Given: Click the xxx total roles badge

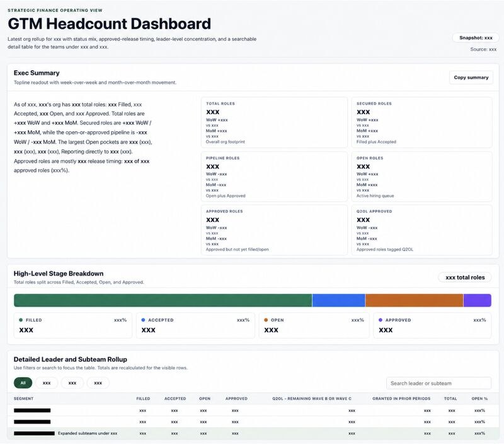Looking at the screenshot, I should pos(465,277).
